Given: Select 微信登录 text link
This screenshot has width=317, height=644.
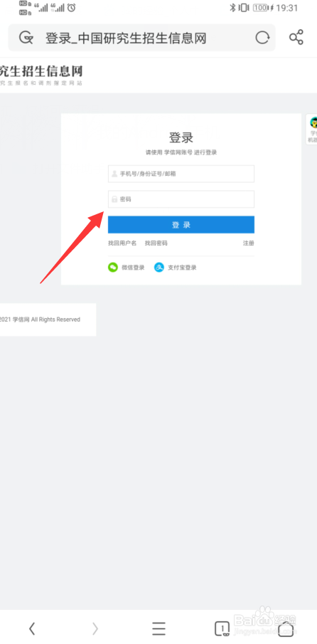Looking at the screenshot, I should pyautogui.click(x=133, y=268).
